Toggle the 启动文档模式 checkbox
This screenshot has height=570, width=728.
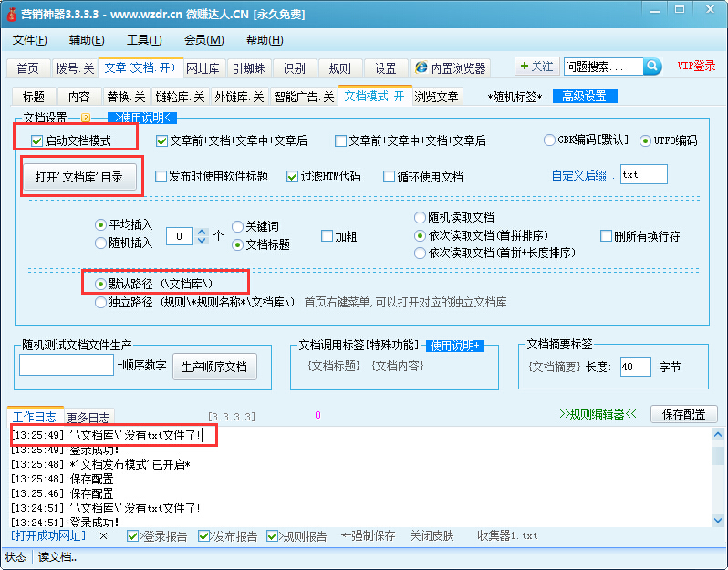37,141
